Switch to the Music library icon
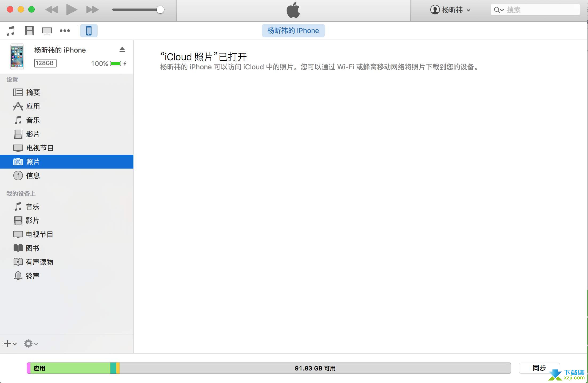The height and width of the screenshot is (383, 588). pos(11,31)
